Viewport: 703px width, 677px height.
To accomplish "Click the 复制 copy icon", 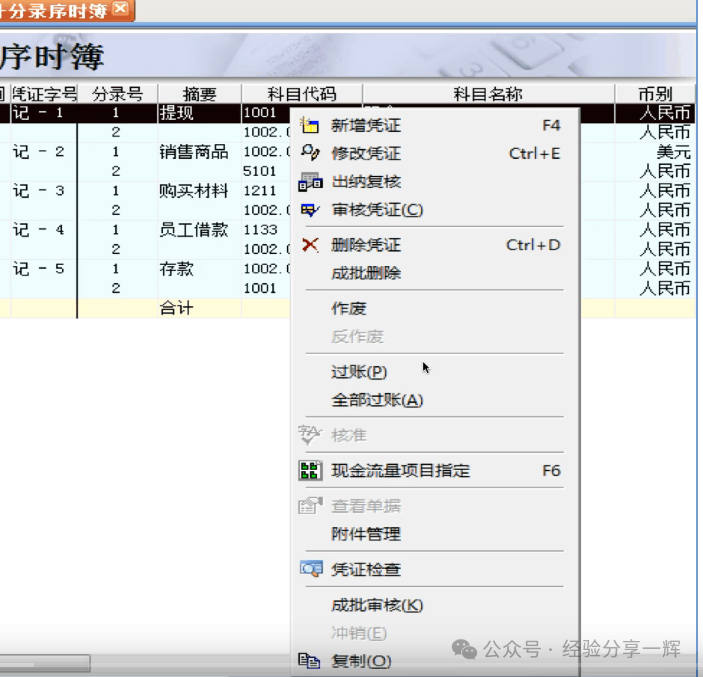I will pyautogui.click(x=310, y=661).
